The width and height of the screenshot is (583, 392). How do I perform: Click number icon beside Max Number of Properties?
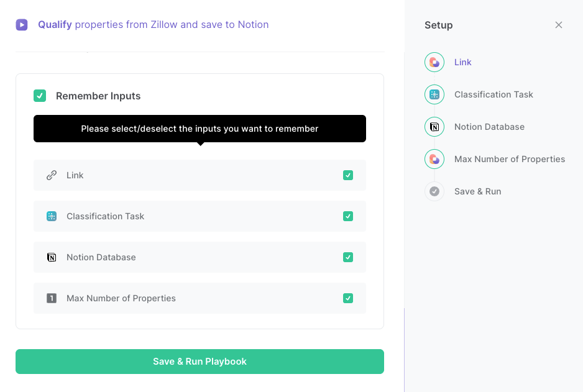click(x=52, y=298)
